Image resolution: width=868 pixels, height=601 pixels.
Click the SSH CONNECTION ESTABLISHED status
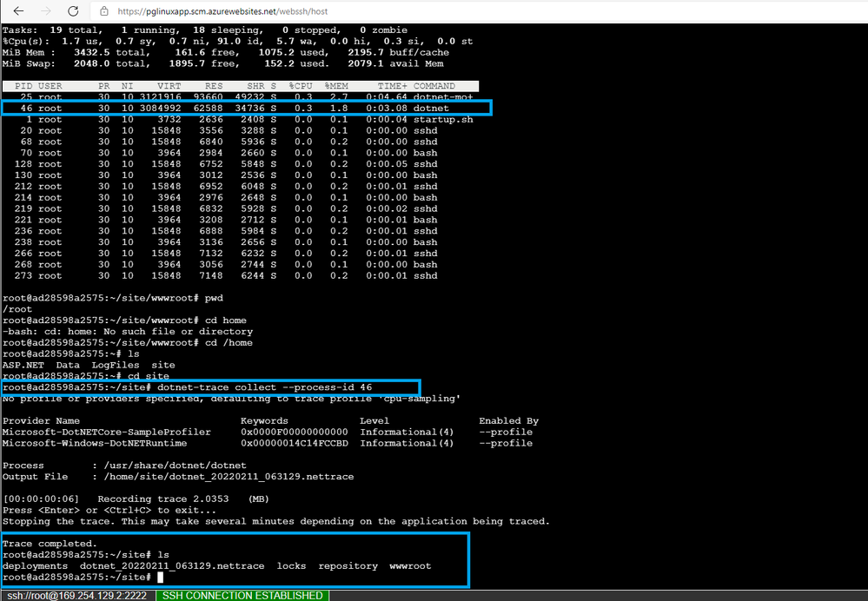(x=242, y=596)
